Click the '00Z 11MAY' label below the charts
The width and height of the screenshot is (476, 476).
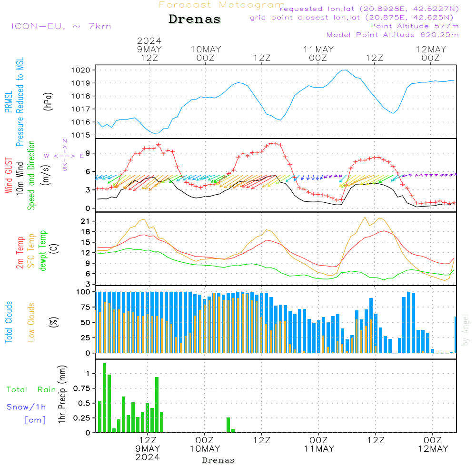click(319, 445)
